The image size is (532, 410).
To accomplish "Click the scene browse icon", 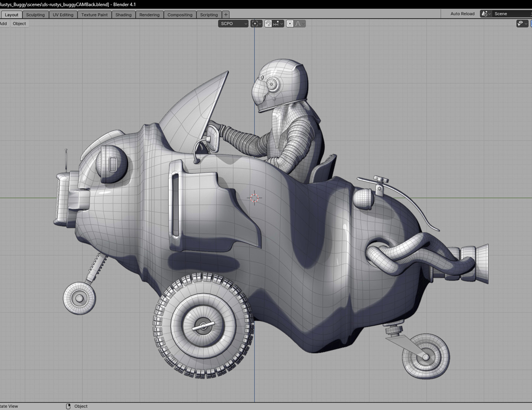I will click(485, 14).
